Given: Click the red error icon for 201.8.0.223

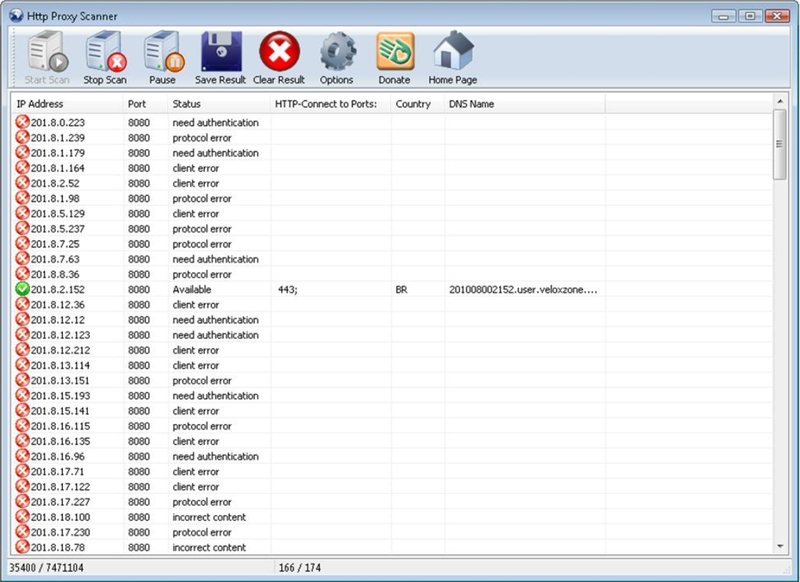Looking at the screenshot, I should (22, 122).
